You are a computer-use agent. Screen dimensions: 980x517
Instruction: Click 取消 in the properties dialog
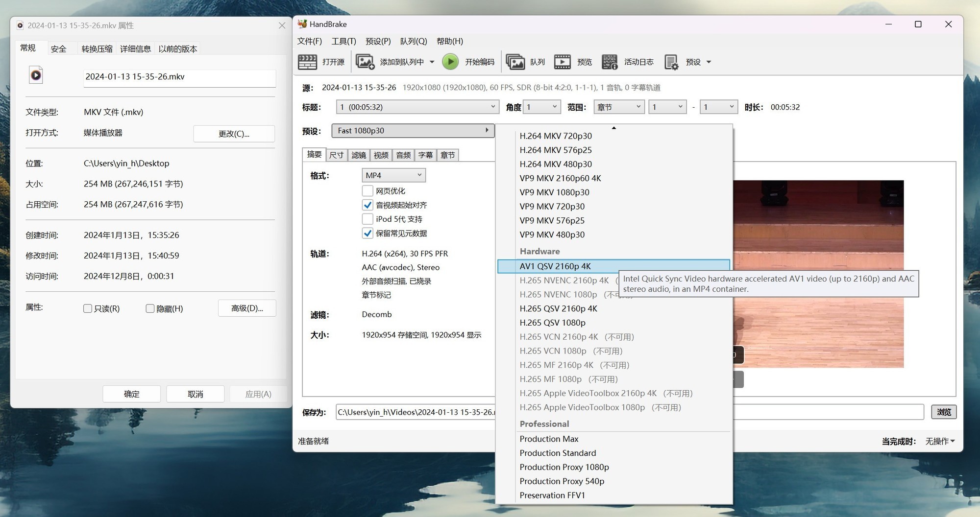point(195,394)
